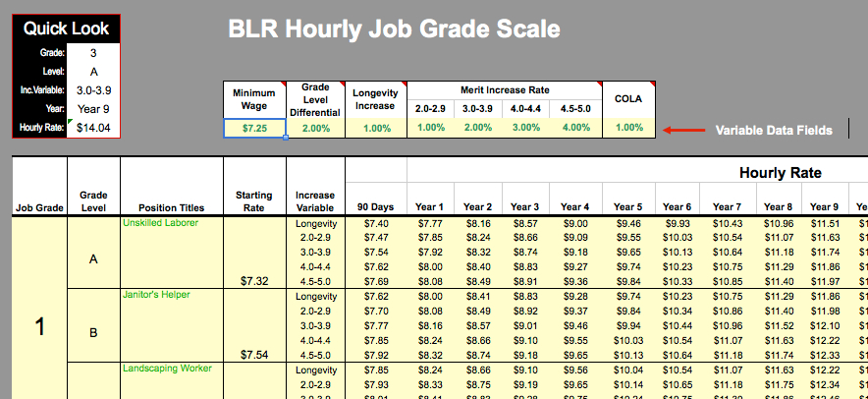Open the Quick Look Level selector showing A
868x399 pixels.
click(x=93, y=72)
